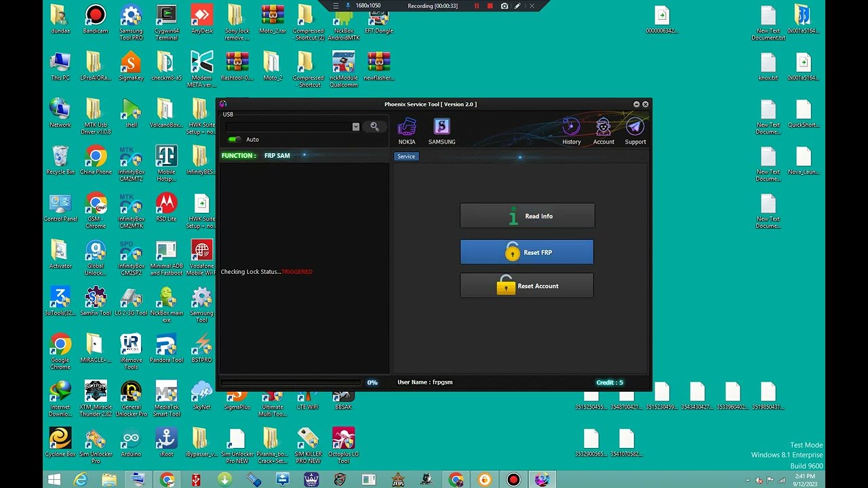Open Cygwin64 Terminal shortcut
Screen dimensions: 868x488
pos(166,22)
